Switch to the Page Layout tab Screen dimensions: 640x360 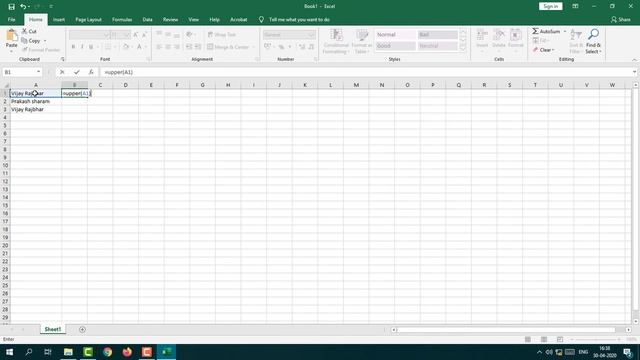88,20
